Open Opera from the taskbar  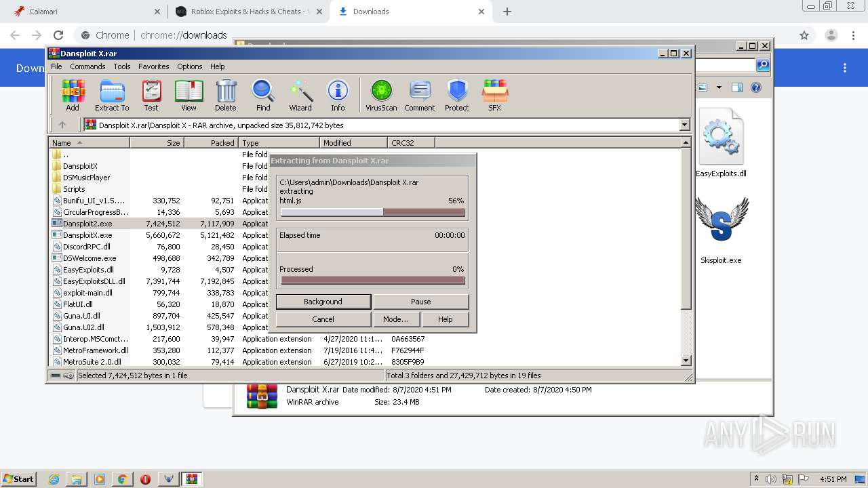pyautogui.click(x=145, y=479)
